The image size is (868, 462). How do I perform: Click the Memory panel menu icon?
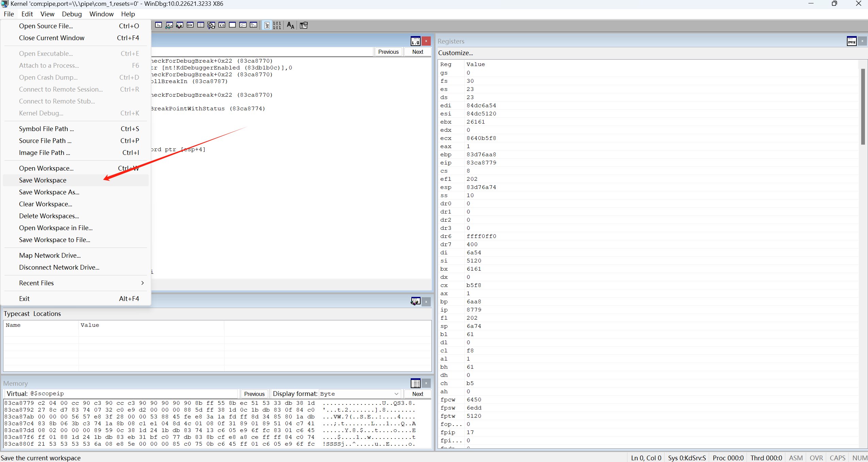(x=415, y=383)
